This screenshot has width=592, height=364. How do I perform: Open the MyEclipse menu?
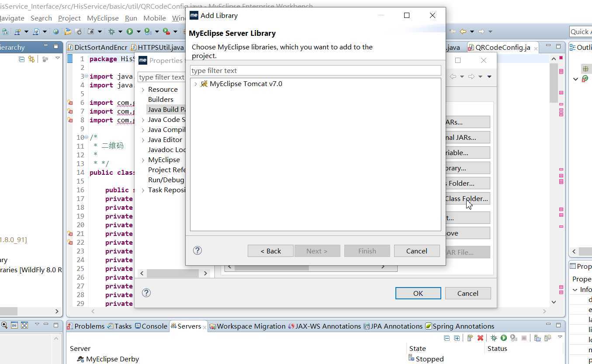(x=103, y=18)
